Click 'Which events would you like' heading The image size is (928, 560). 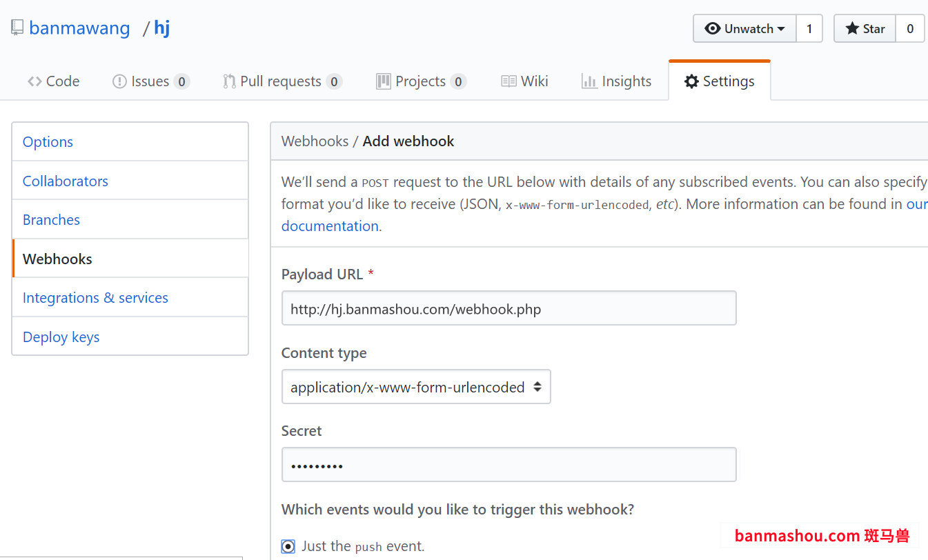tap(458, 510)
